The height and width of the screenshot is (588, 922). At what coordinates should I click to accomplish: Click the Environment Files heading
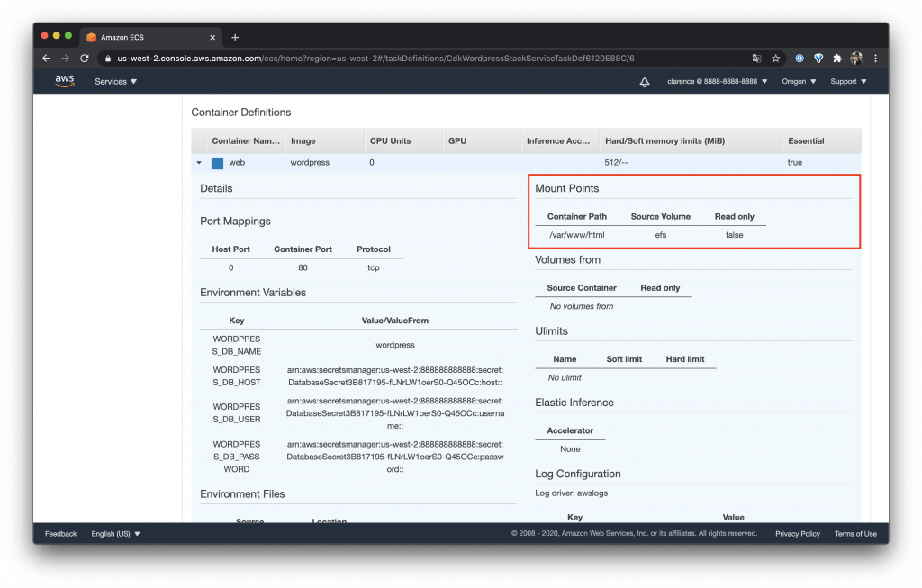click(x=242, y=494)
